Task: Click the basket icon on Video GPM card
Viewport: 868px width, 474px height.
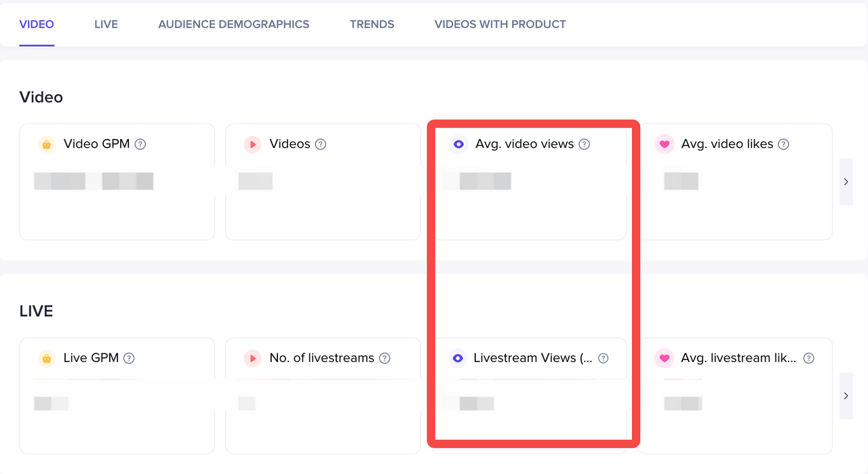Action: coord(46,144)
